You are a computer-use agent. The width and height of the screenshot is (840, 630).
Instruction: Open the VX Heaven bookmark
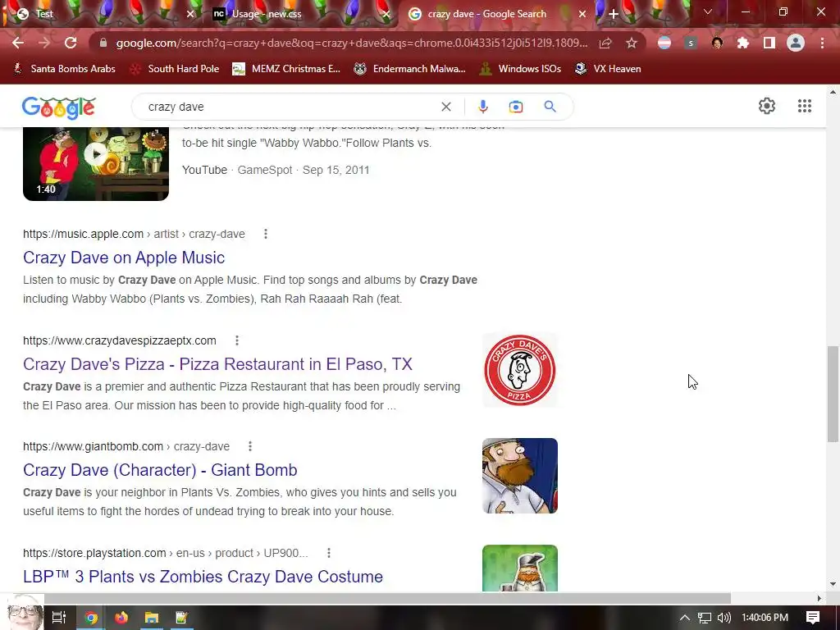coord(608,69)
